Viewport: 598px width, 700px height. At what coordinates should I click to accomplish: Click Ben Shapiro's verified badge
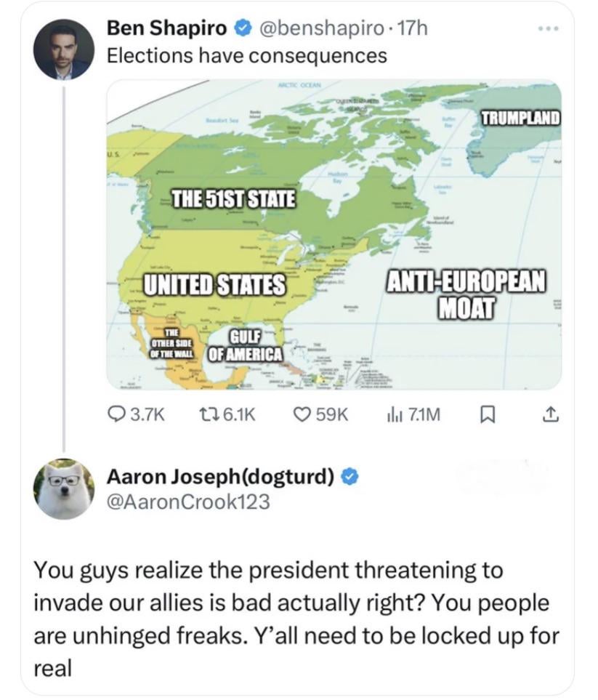(x=241, y=29)
